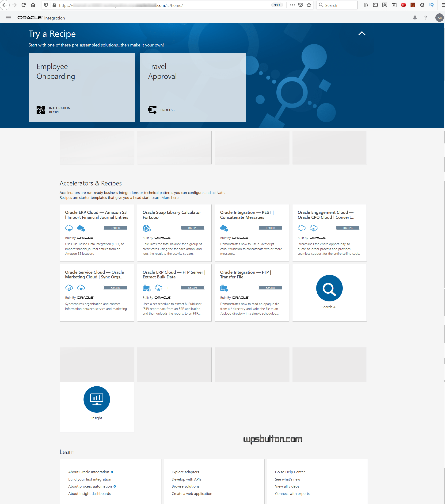Click the tracking protection shield icon

[46, 5]
